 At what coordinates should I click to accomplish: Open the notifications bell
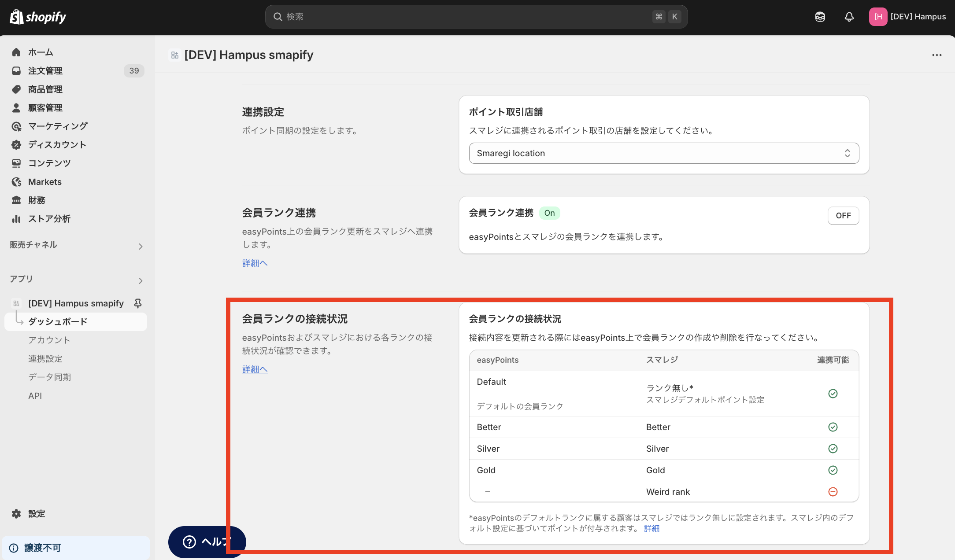(x=849, y=17)
